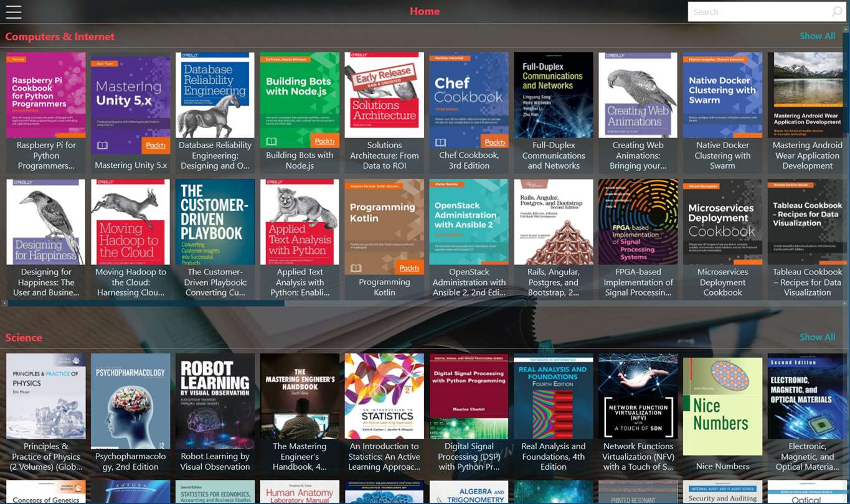The width and height of the screenshot is (850, 504).
Task: Show all Computers & Internet books
Action: [x=817, y=36]
